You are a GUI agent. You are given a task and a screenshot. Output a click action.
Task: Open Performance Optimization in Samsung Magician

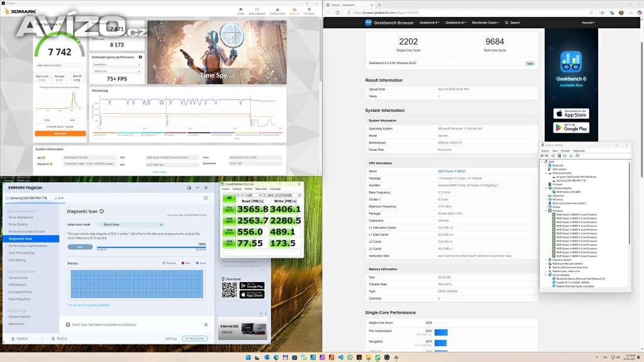28,246
